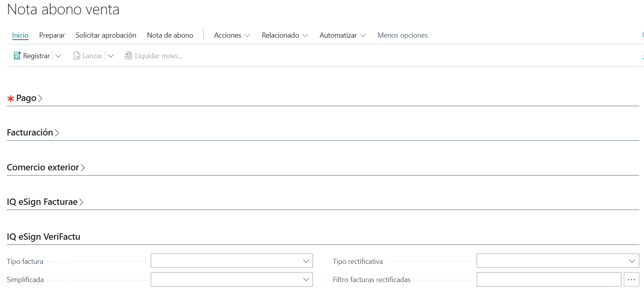Click the Lanzar document icon
This screenshot has height=294, width=644.
pyautogui.click(x=77, y=56)
